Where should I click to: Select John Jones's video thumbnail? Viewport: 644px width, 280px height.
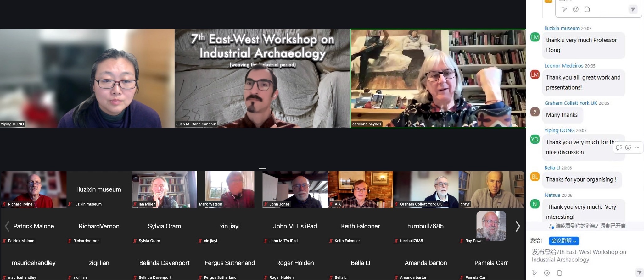295,189
